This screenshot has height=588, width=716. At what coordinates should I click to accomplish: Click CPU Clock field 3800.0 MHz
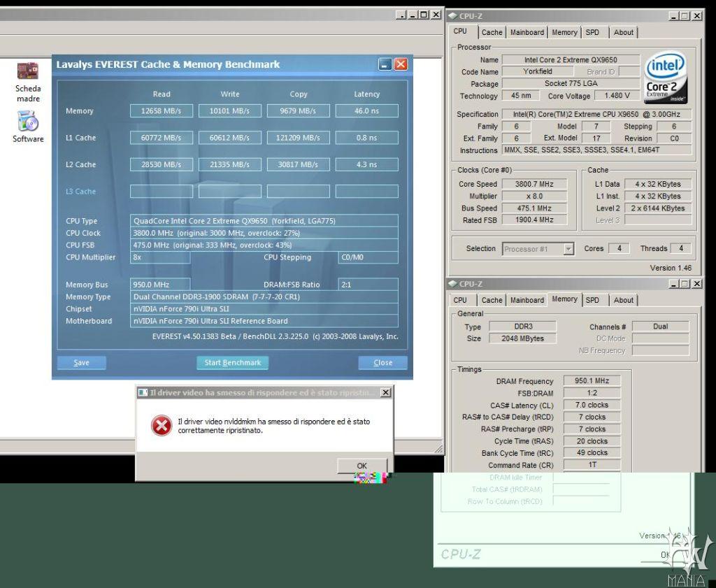click(264, 233)
